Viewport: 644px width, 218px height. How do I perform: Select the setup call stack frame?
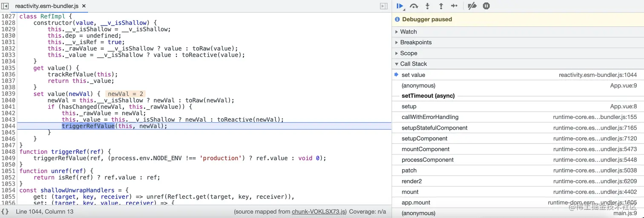point(517,106)
